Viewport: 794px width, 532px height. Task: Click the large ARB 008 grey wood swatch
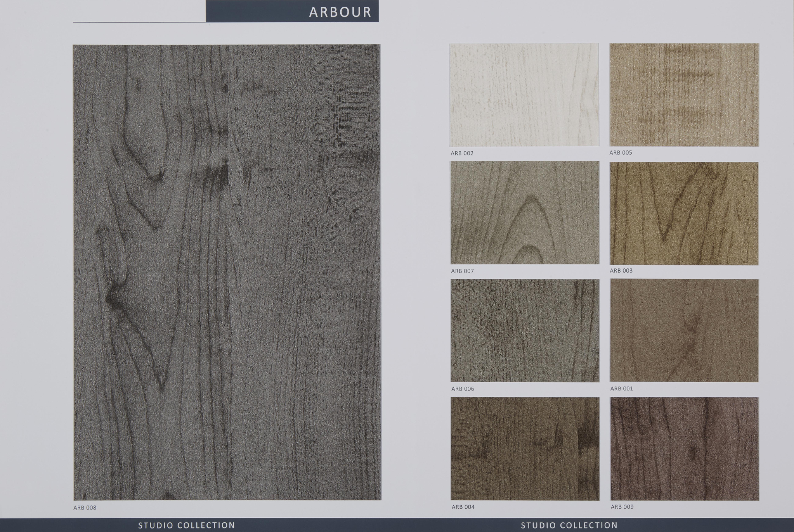[x=227, y=272]
